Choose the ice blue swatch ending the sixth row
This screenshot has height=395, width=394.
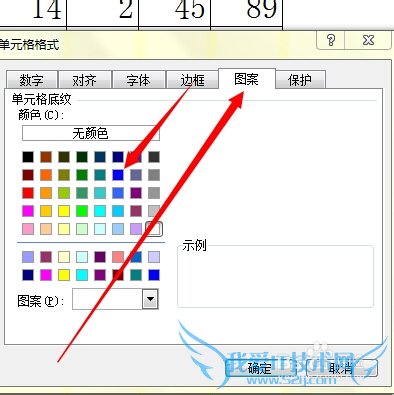[154, 257]
